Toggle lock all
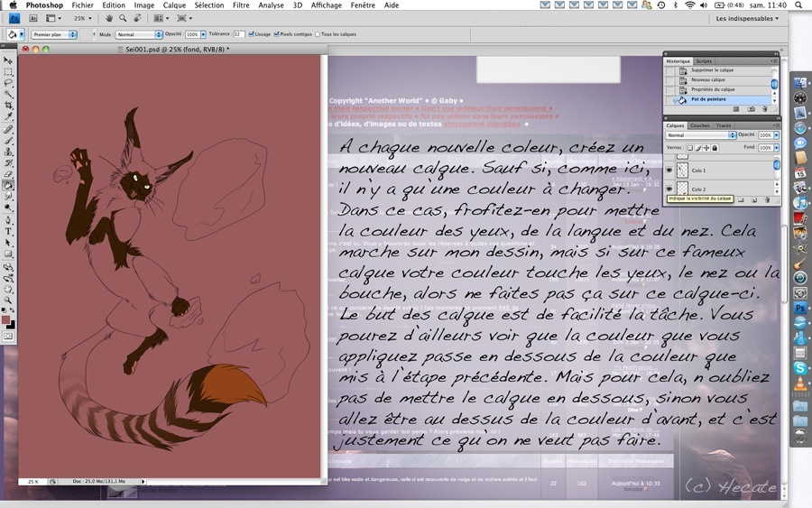This screenshot has height=508, width=812. [x=715, y=148]
